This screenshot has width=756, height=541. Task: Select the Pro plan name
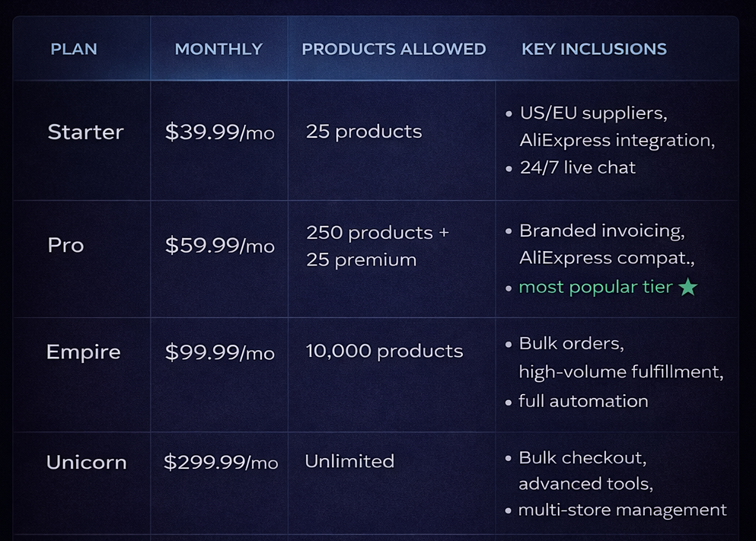click(x=65, y=246)
